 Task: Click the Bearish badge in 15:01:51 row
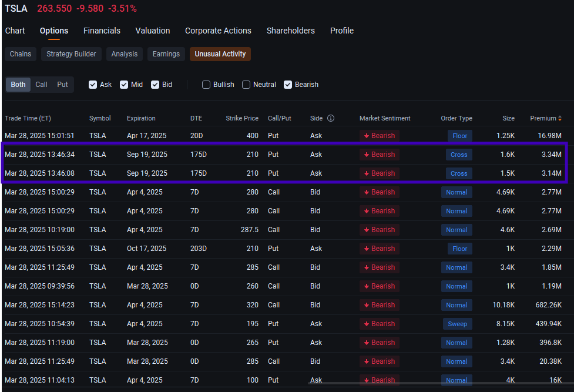click(380, 136)
